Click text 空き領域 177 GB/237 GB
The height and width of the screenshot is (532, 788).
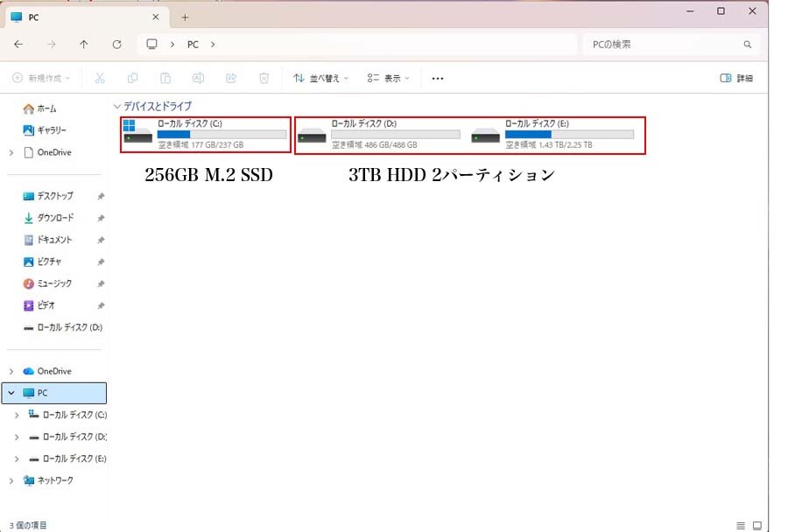click(x=201, y=144)
